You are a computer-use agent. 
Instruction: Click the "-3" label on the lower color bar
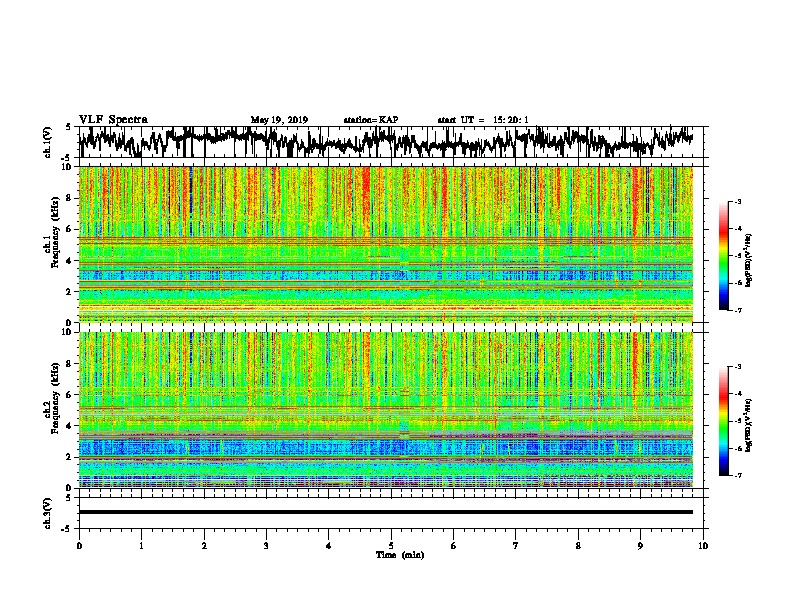(x=737, y=367)
